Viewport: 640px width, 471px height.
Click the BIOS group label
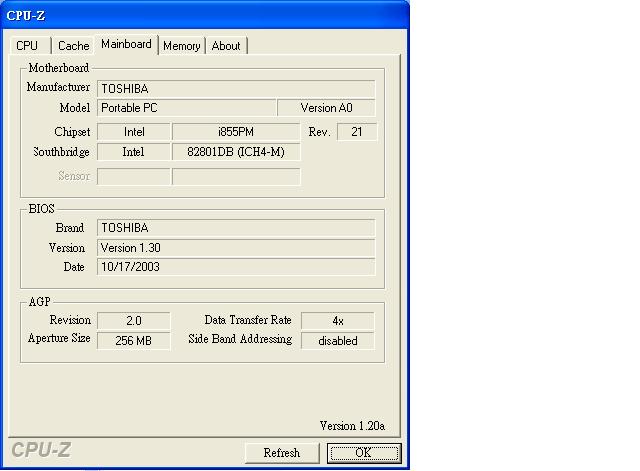pyautogui.click(x=41, y=209)
